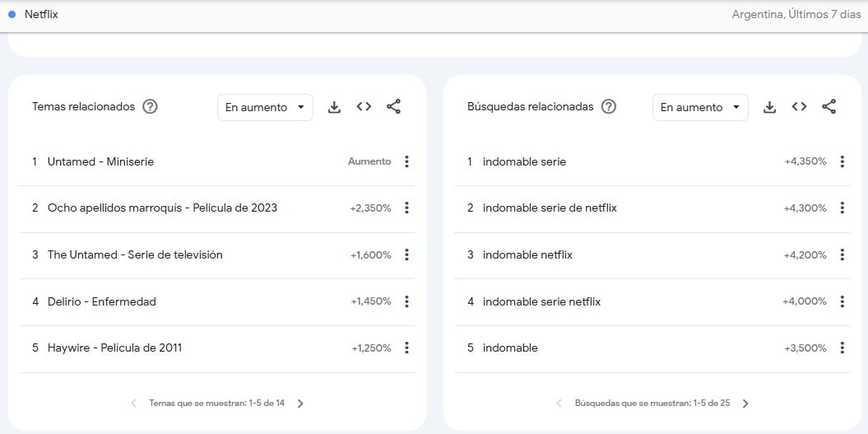Open embed code for Búsquedas relacionadas

[x=799, y=106]
